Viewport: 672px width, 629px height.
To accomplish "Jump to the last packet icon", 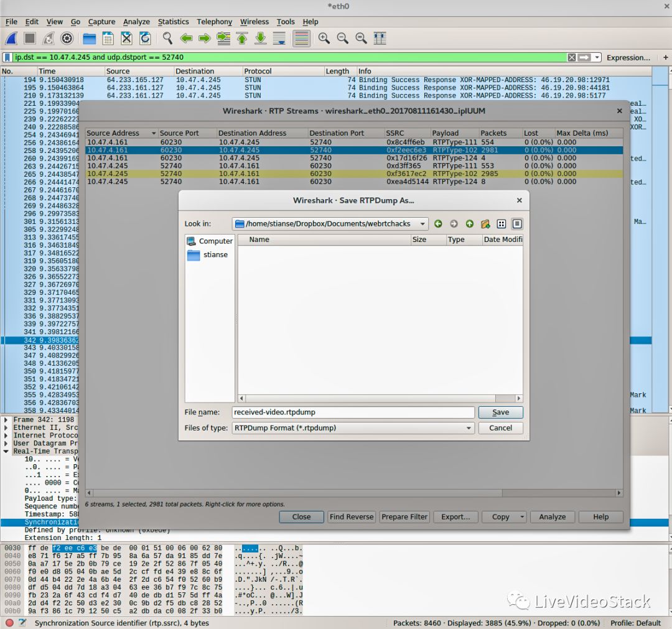I will pyautogui.click(x=261, y=39).
